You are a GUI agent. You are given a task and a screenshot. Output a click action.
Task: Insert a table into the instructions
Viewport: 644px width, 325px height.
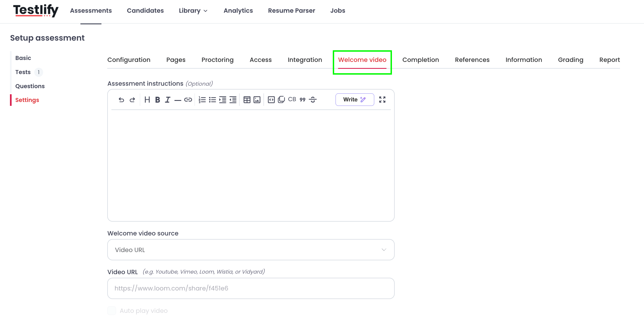pyautogui.click(x=247, y=100)
